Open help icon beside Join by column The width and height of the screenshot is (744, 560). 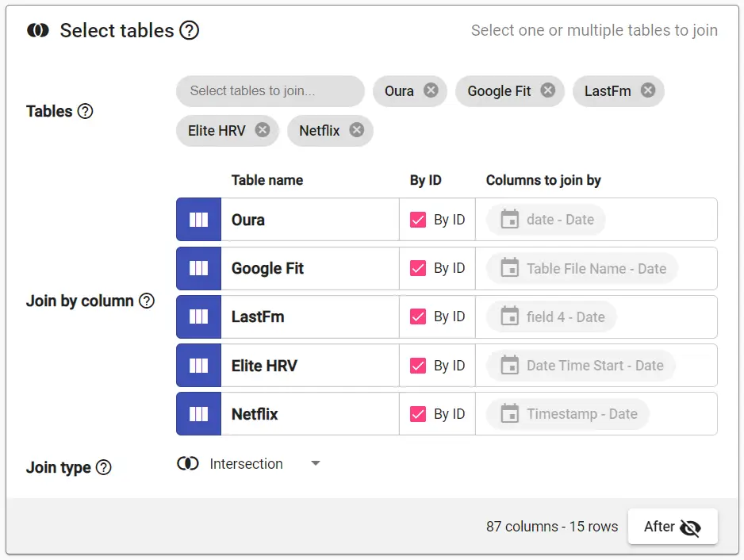click(147, 301)
